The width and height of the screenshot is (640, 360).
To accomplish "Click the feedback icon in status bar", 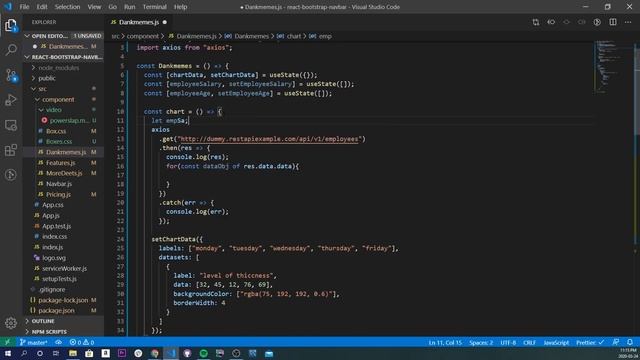I will (x=616, y=342).
